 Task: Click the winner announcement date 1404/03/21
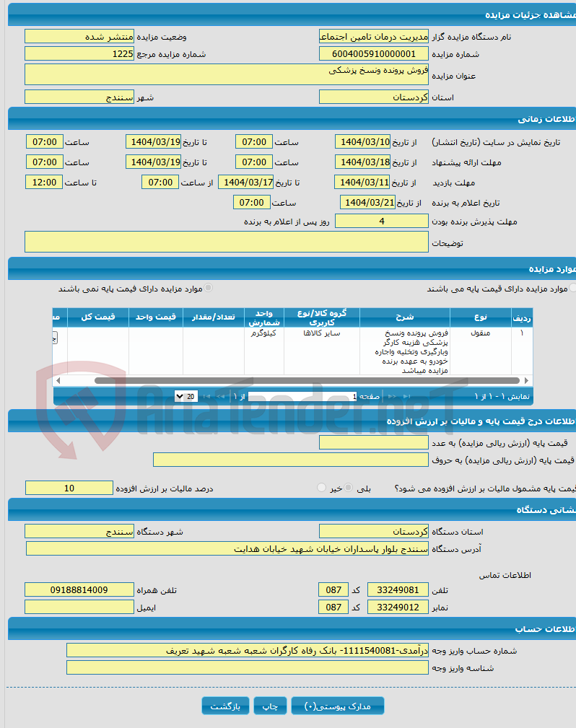point(367,203)
